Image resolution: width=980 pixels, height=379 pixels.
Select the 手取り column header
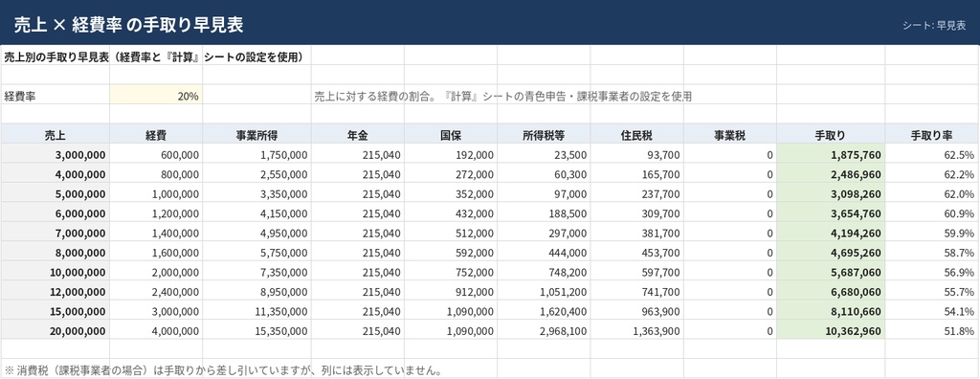(x=831, y=134)
